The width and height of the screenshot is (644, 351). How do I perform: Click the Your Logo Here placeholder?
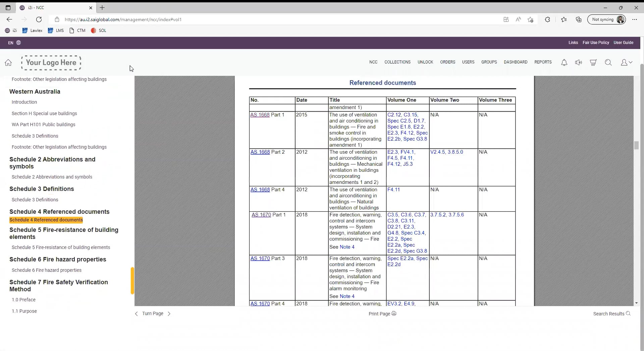51,63
